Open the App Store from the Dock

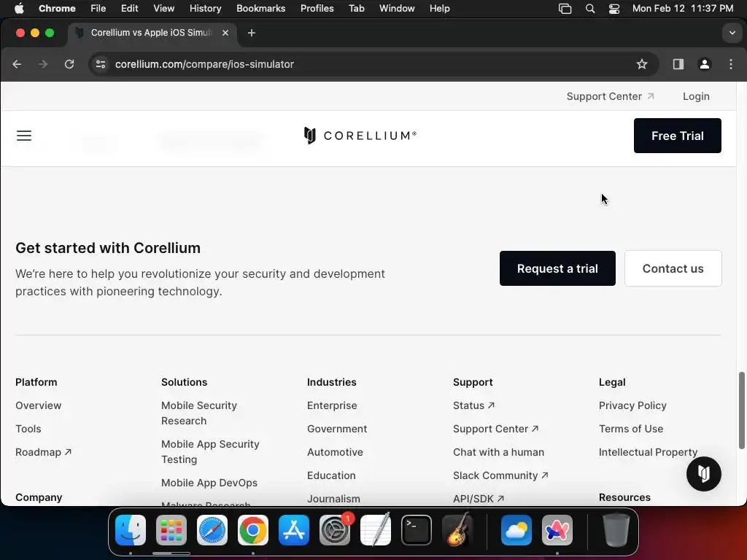294,530
